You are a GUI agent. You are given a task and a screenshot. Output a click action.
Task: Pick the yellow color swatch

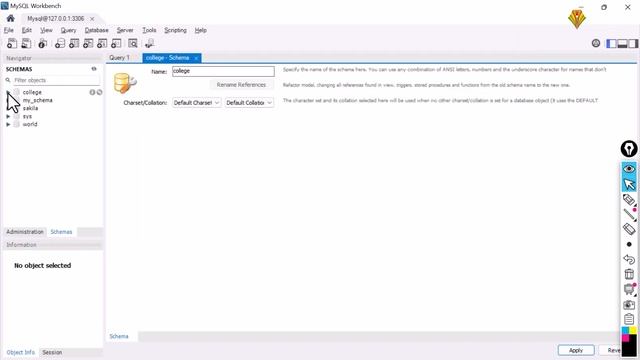[633, 330]
